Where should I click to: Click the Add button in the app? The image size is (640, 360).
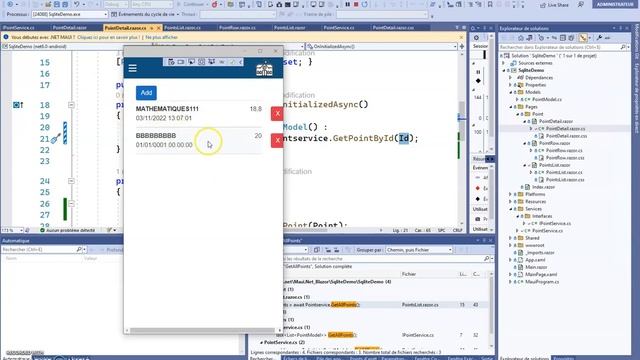(146, 93)
